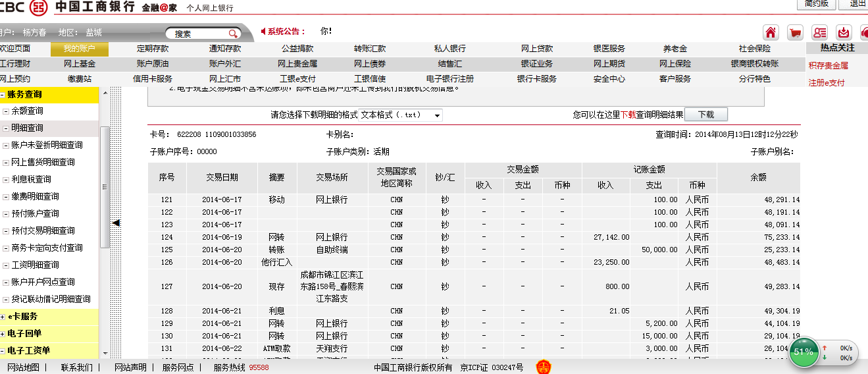
Task: Expand the 电子回单 sidebar section
Action: tap(3, 334)
